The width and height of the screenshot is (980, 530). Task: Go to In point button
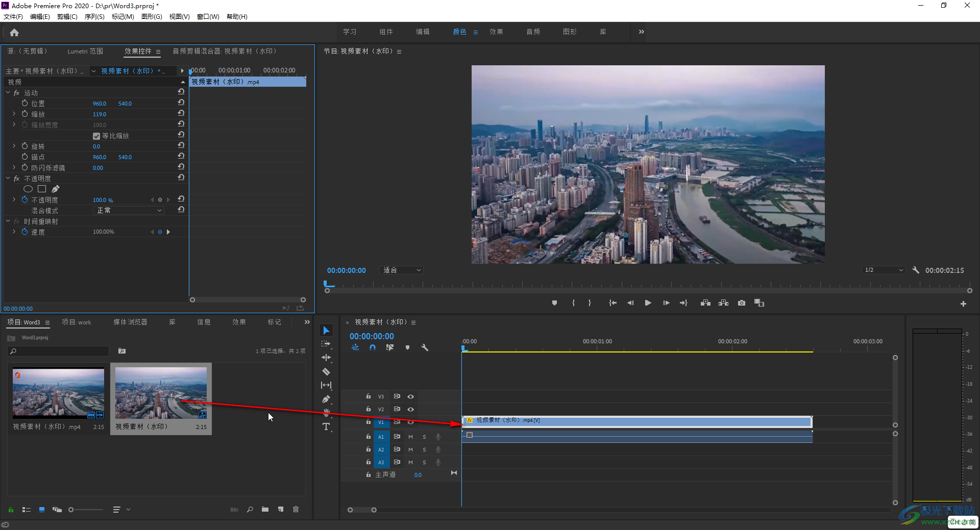point(612,303)
